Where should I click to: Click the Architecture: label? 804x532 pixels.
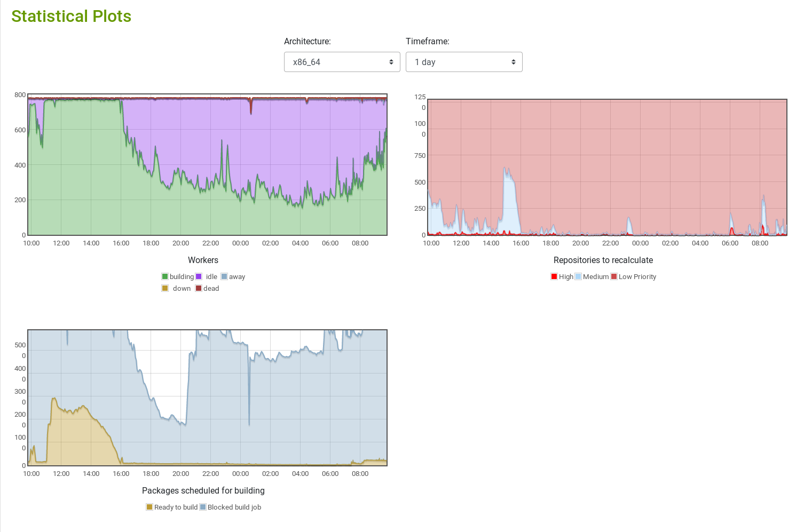click(x=308, y=41)
